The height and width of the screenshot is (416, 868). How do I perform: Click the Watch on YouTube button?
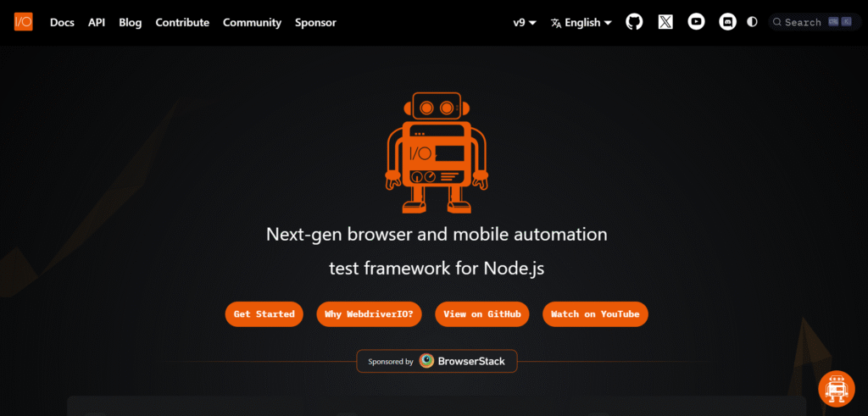point(595,314)
